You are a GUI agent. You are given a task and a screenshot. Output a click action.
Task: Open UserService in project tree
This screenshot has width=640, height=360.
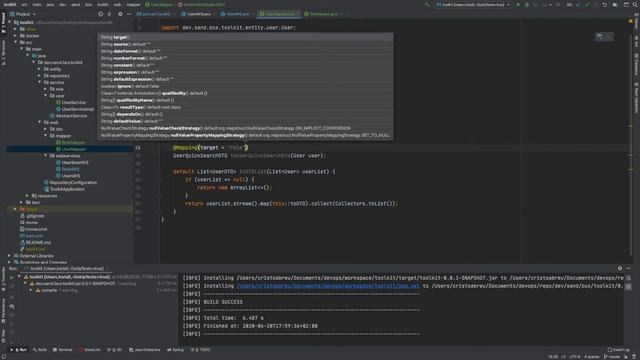[71, 102]
